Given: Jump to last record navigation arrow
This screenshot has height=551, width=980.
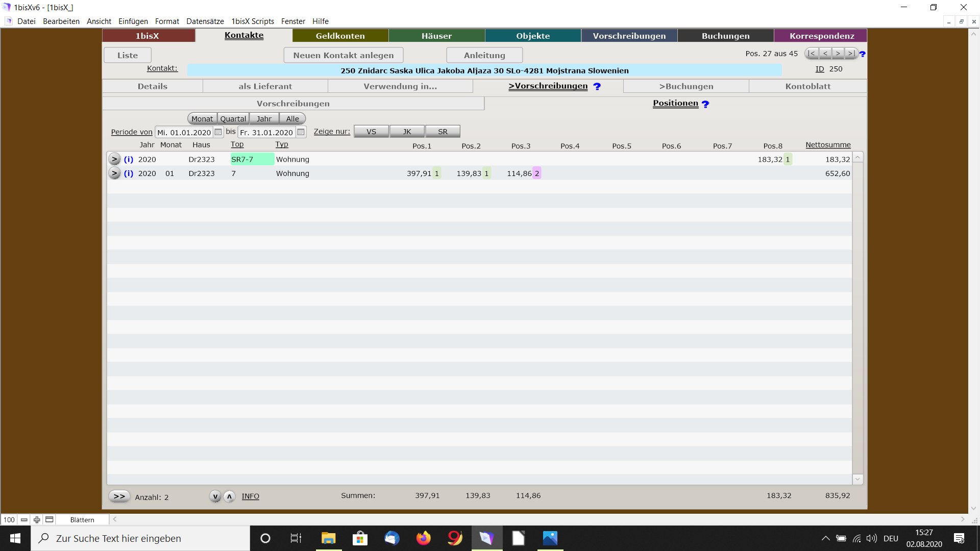Looking at the screenshot, I should (850, 53).
